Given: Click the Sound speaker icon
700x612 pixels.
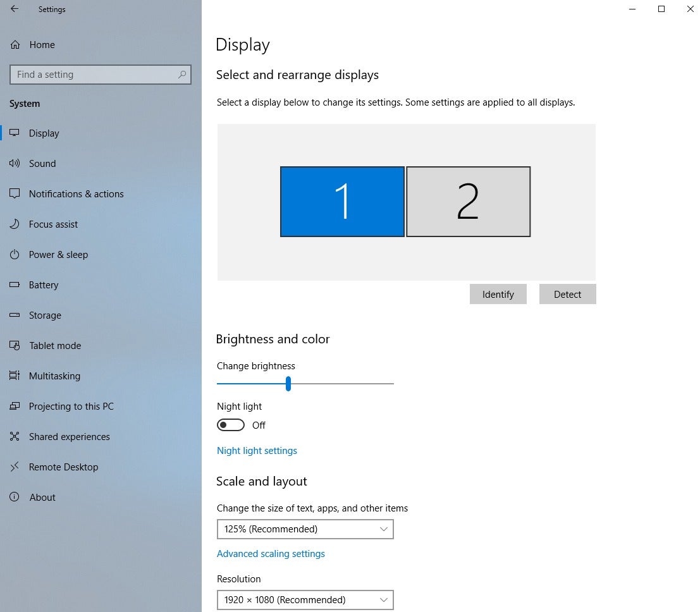Looking at the screenshot, I should point(15,163).
